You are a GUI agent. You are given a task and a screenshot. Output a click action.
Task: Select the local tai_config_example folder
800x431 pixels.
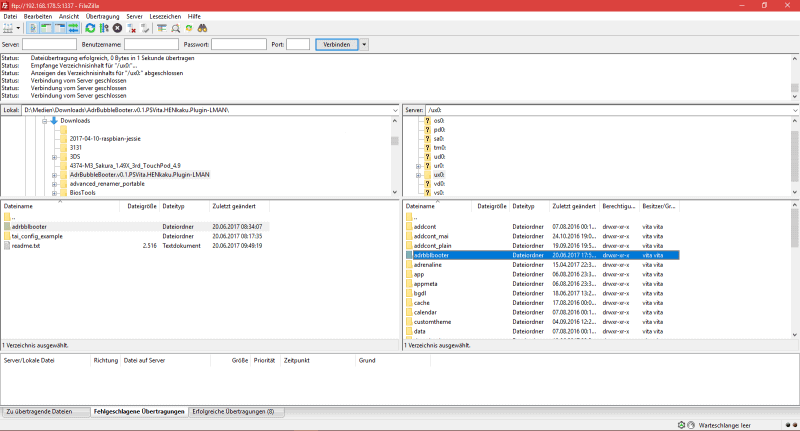click(135, 236)
